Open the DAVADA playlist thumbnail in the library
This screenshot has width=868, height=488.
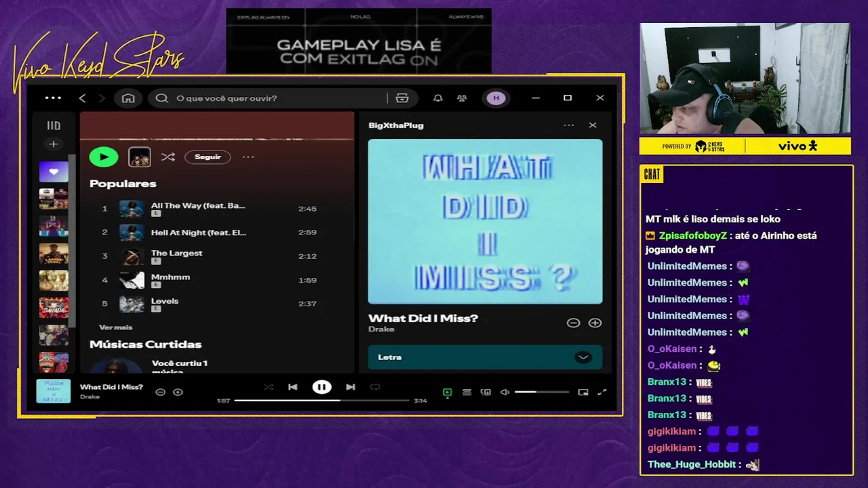click(54, 308)
